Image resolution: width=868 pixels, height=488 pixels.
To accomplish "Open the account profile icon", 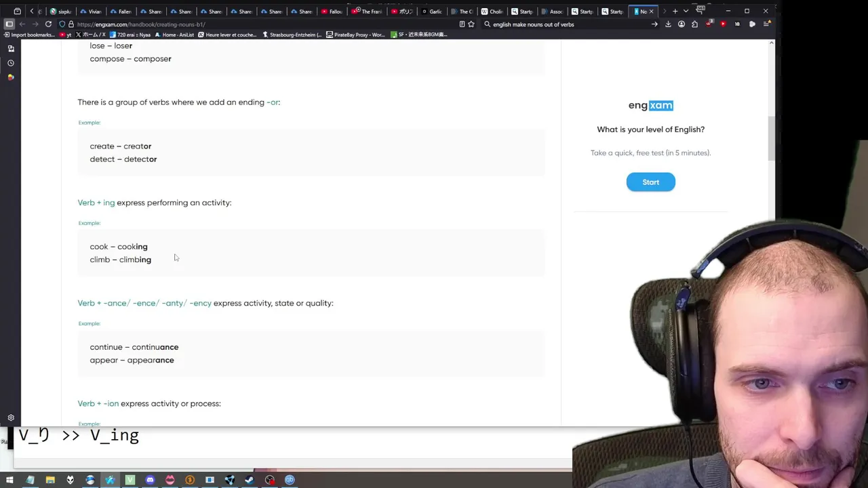I will pos(682,24).
